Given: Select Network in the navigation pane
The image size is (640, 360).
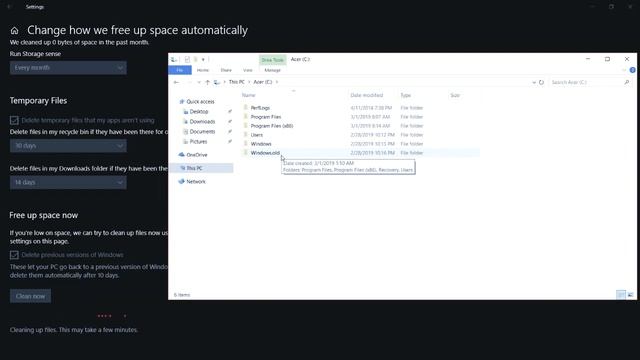Looking at the screenshot, I should click(x=196, y=182).
